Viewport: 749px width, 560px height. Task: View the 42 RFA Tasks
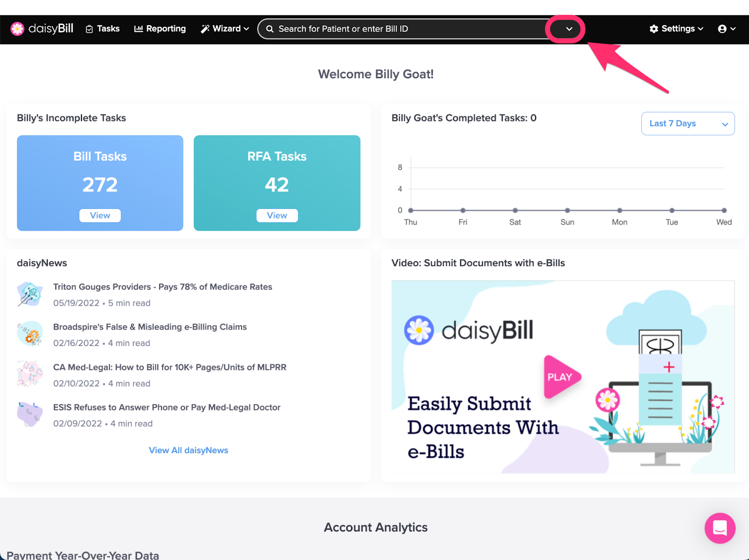pos(277,215)
